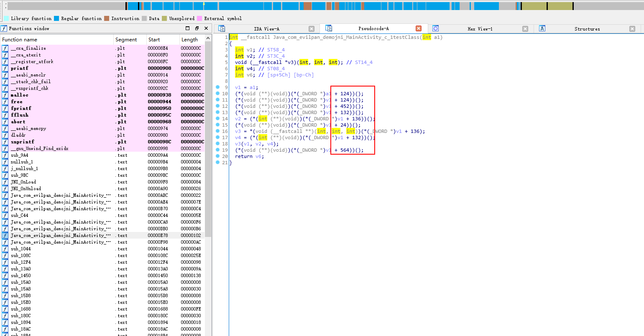Click the function icon beside sub_9A4
Image resolution: width=644 pixels, height=336 pixels.
point(5,155)
